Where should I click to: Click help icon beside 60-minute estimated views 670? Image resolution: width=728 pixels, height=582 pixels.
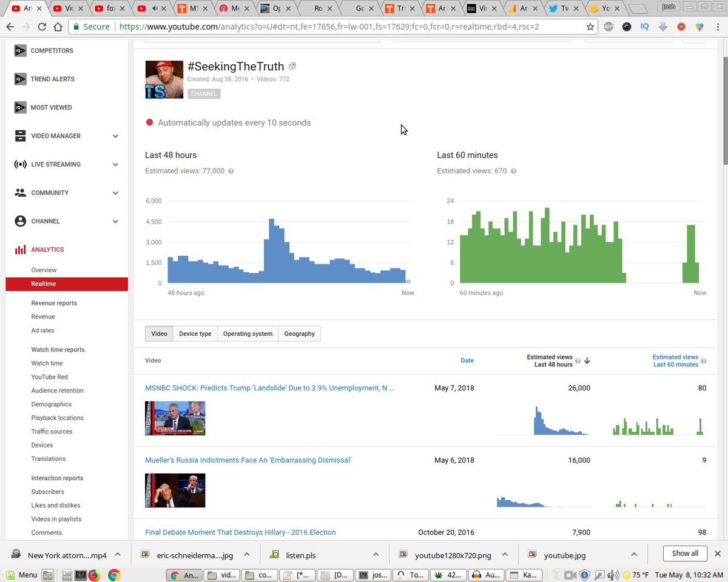pos(513,172)
